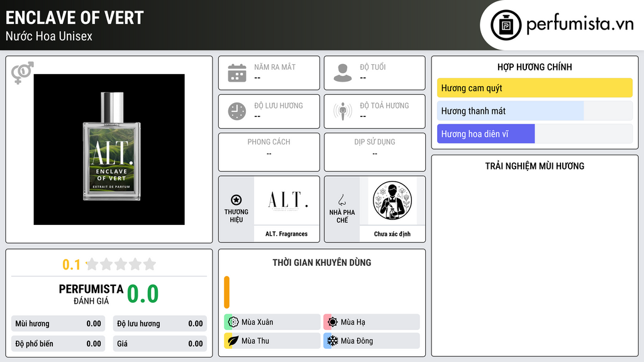Click the 0.1 user rating value
The image size is (644, 362).
71,265
